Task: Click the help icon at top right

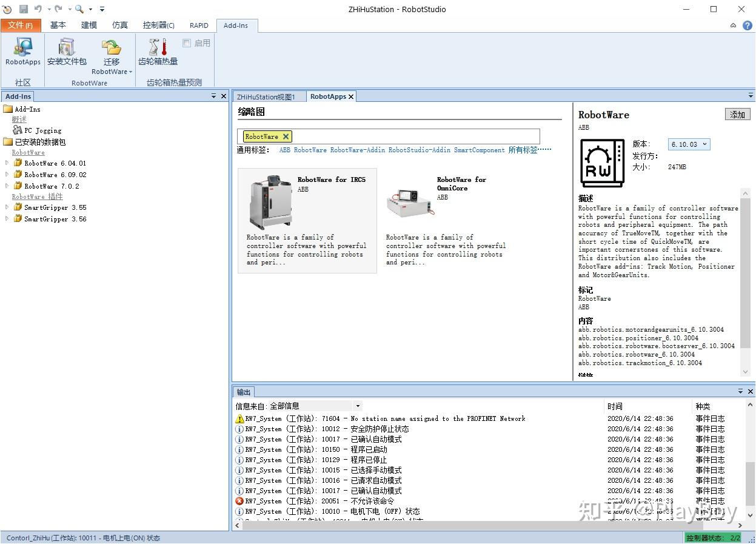Action: tap(747, 25)
